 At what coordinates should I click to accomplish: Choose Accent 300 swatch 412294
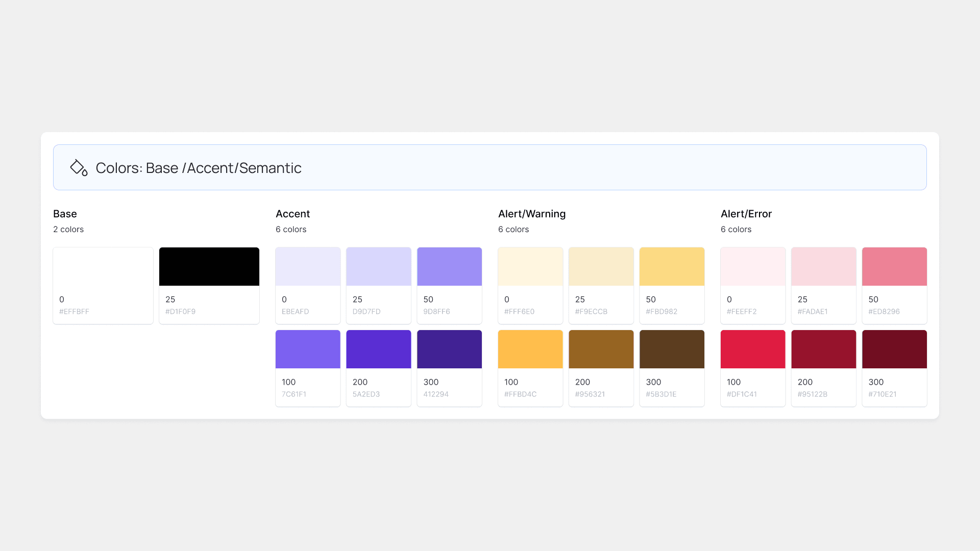(449, 349)
